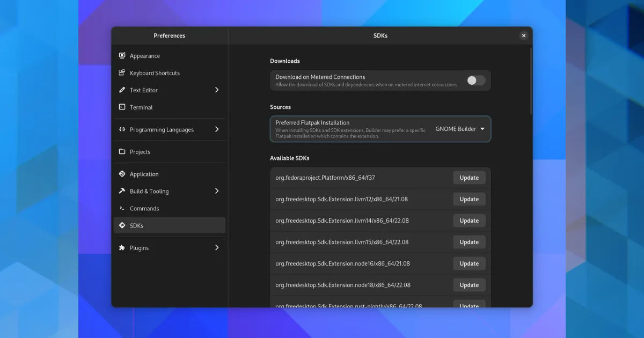Click the Programming Languages braces icon
Screen dimensions: 644x338
click(122, 130)
